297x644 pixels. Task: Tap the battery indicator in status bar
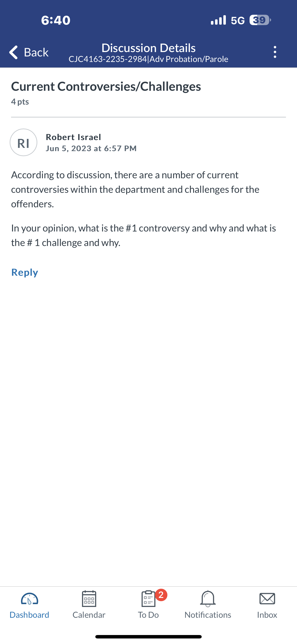pyautogui.click(x=260, y=20)
